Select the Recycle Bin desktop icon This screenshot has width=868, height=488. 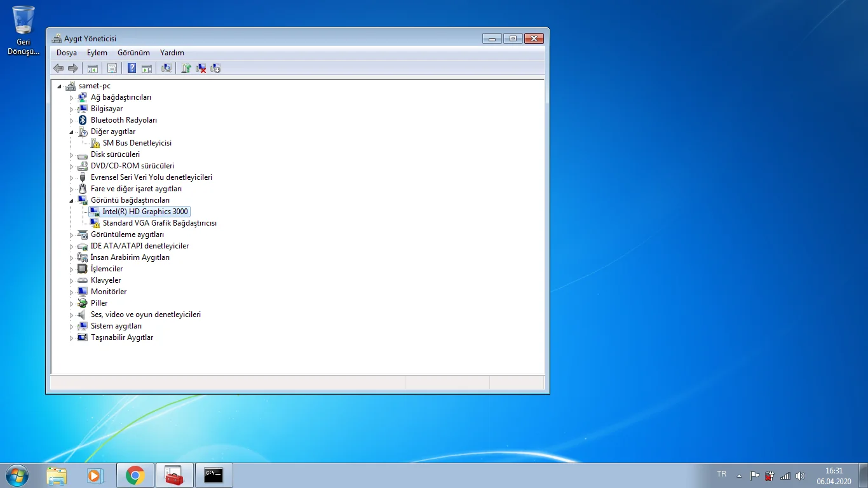(x=24, y=30)
